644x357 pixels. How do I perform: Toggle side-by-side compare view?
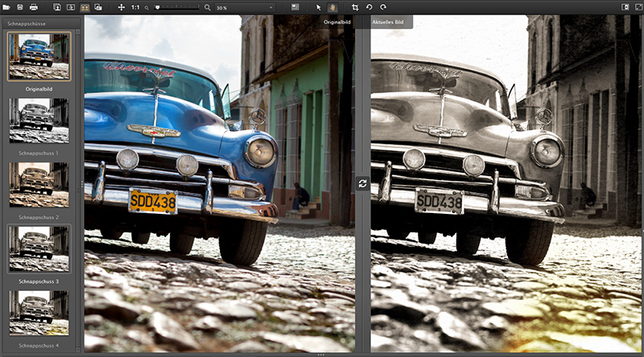(85, 7)
